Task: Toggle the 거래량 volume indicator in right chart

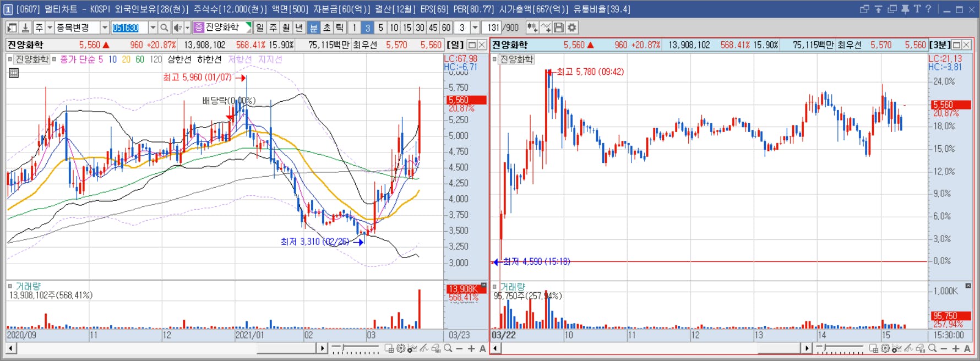Action: tap(494, 287)
